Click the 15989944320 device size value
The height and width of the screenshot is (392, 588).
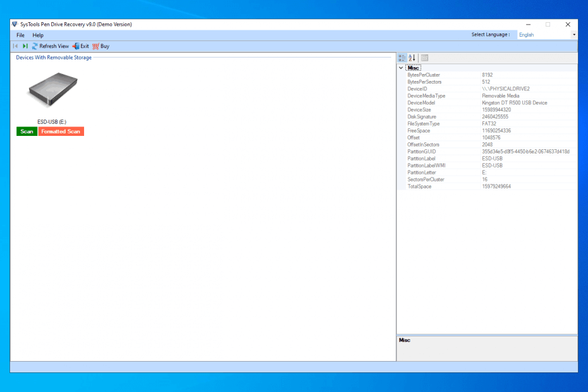click(496, 110)
